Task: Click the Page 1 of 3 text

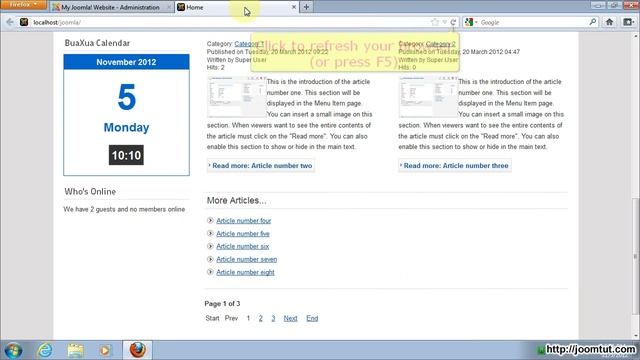Action: point(222,304)
